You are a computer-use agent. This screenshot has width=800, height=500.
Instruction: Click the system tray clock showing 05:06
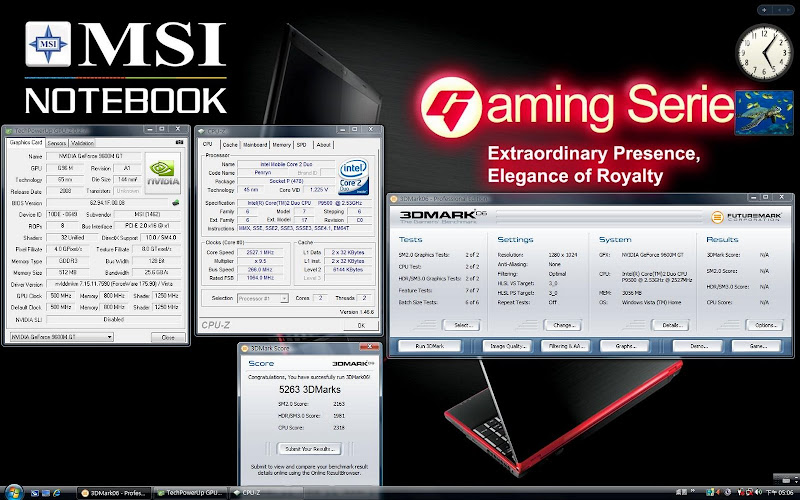point(780,492)
